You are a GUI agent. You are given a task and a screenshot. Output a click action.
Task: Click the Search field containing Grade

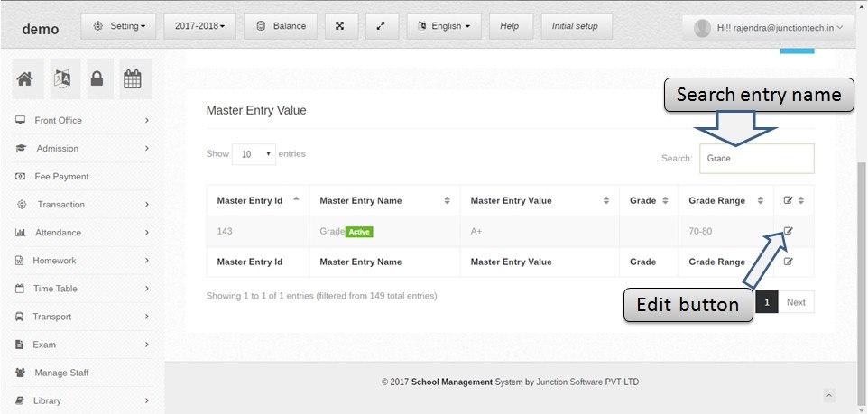[x=757, y=159]
